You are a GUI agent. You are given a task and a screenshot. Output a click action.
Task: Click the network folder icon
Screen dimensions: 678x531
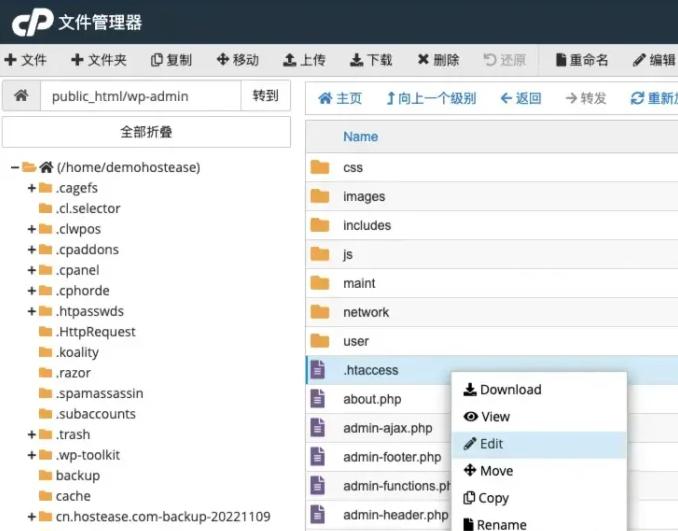320,312
